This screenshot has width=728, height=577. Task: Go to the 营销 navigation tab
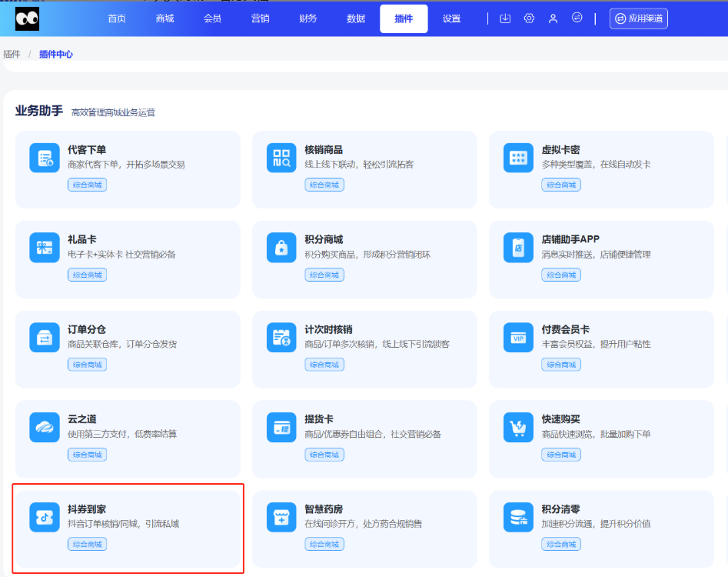[x=261, y=18]
